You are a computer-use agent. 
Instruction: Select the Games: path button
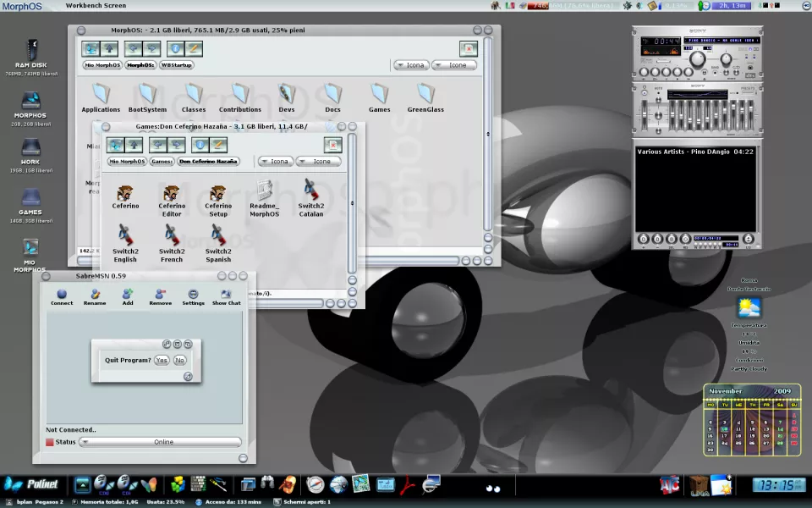[162, 161]
